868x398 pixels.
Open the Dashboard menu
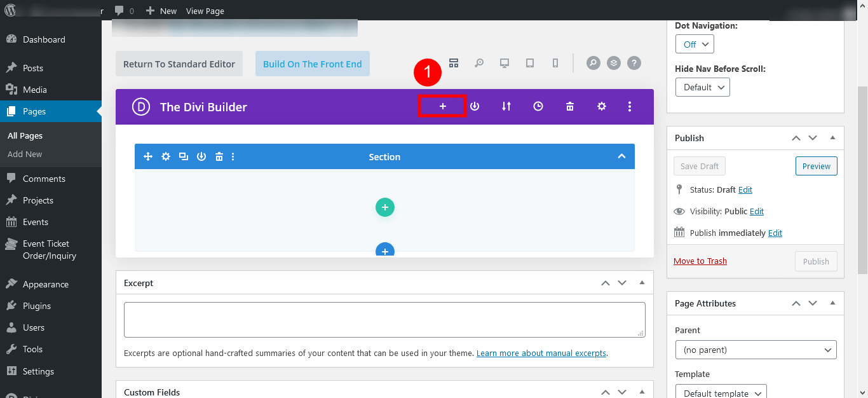point(51,39)
